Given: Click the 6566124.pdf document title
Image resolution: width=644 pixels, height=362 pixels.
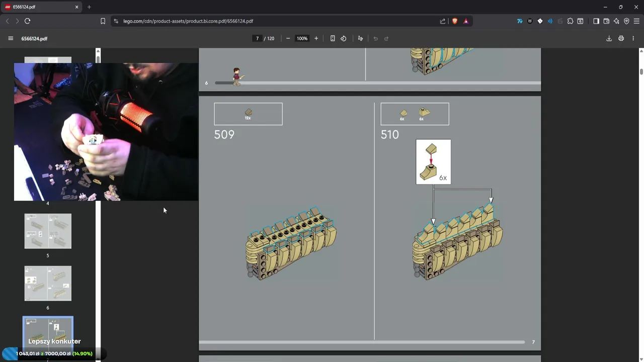Looking at the screenshot, I should tap(34, 38).
